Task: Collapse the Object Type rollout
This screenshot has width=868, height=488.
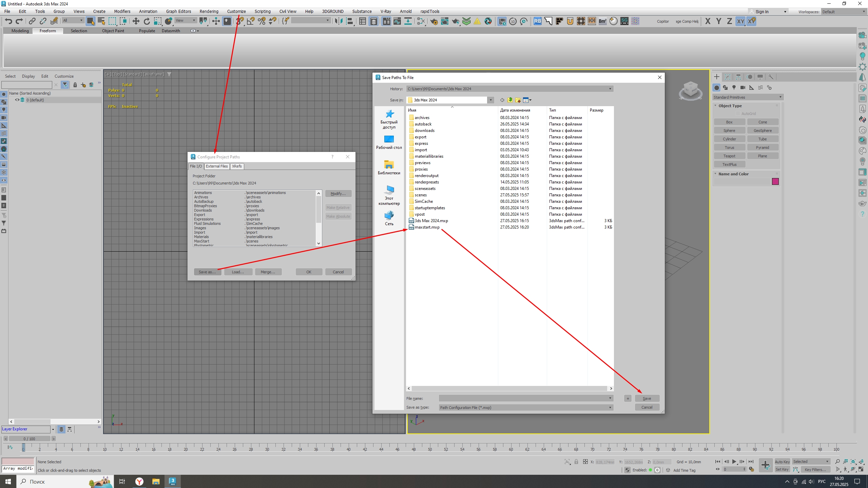Action: click(715, 106)
